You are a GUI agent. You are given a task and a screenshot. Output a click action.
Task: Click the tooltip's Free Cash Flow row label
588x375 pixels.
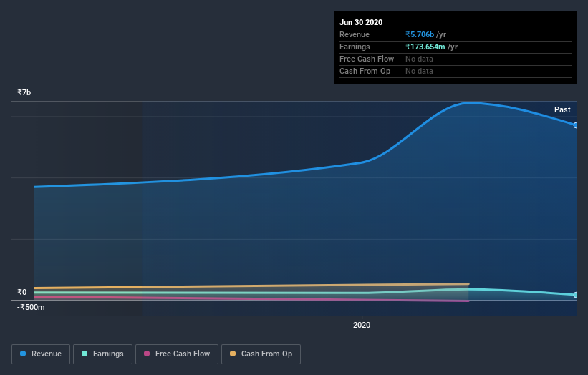click(367, 59)
